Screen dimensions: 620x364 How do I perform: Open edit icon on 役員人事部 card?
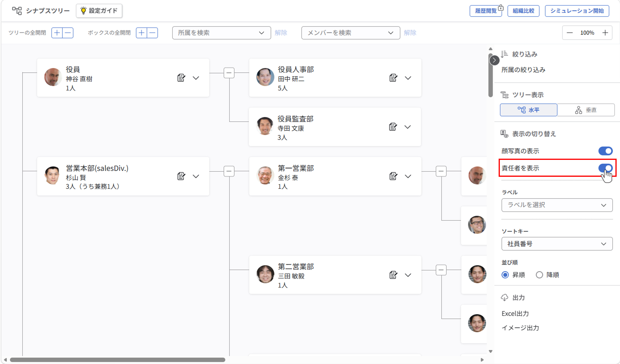coord(393,78)
